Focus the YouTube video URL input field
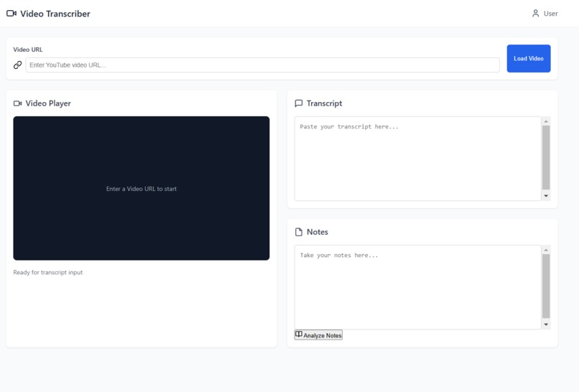579x392 pixels. tap(262, 65)
